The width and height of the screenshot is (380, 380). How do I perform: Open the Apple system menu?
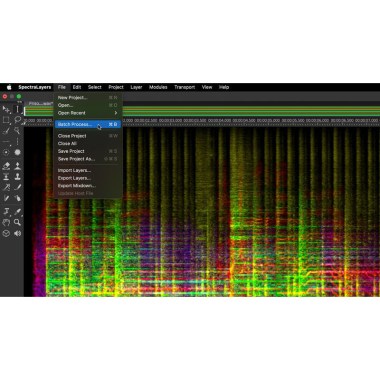9,87
